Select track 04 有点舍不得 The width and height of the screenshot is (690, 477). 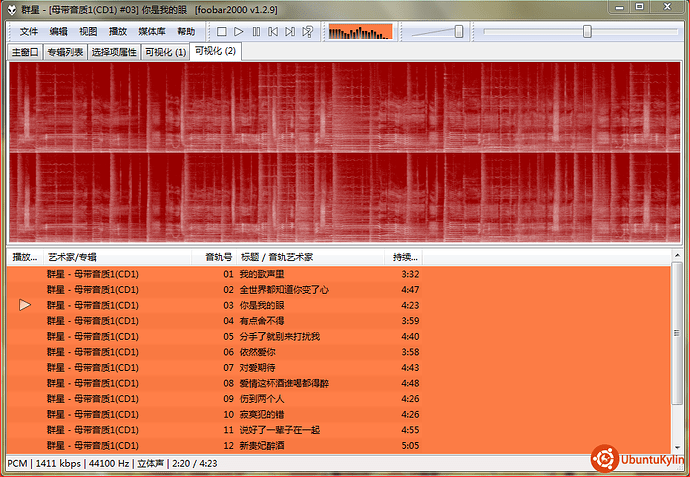tap(338, 321)
